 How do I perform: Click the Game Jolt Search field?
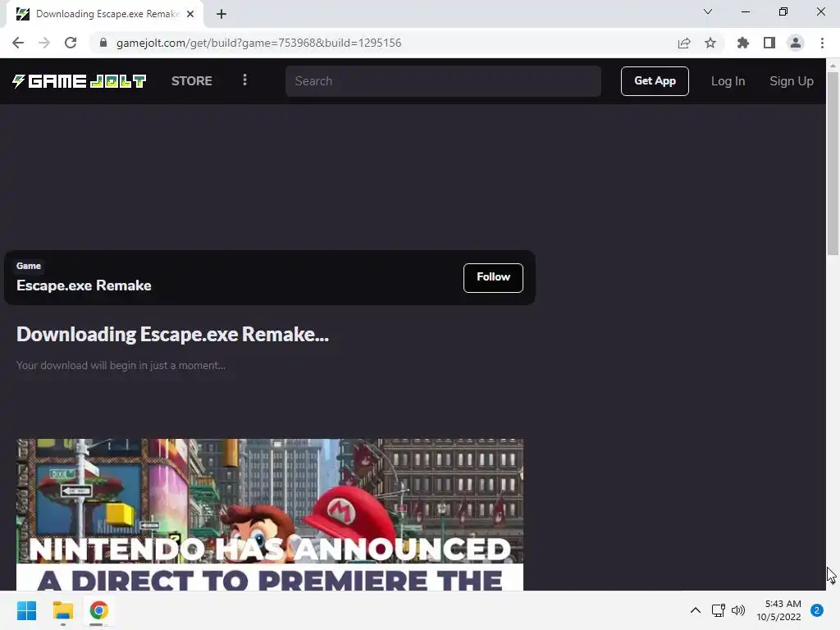click(443, 81)
